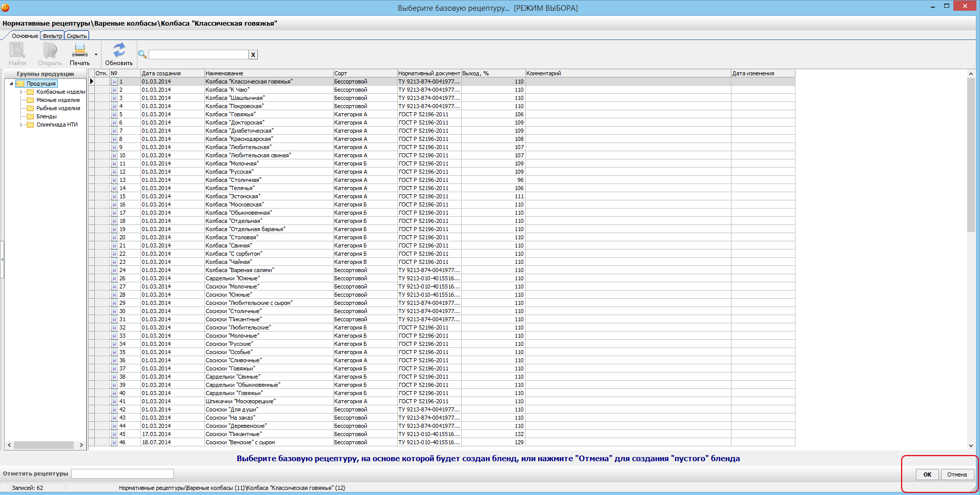Click the Печать printer icon

click(79, 51)
